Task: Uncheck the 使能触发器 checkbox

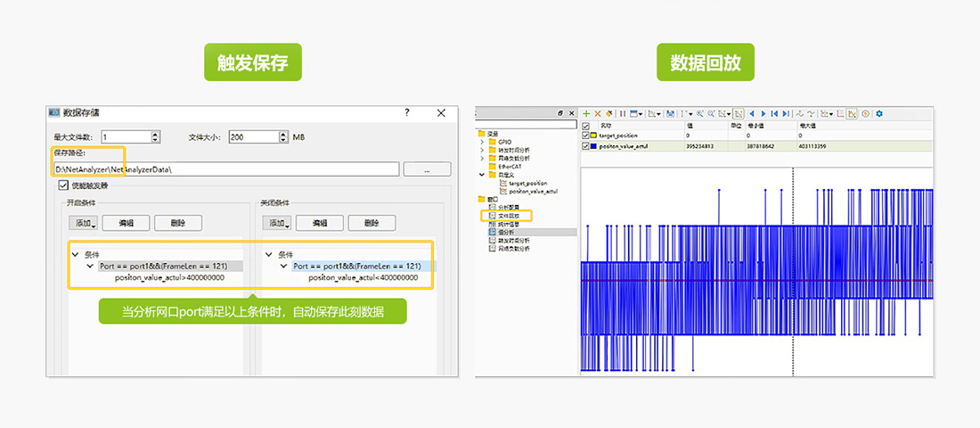Action: 63,185
